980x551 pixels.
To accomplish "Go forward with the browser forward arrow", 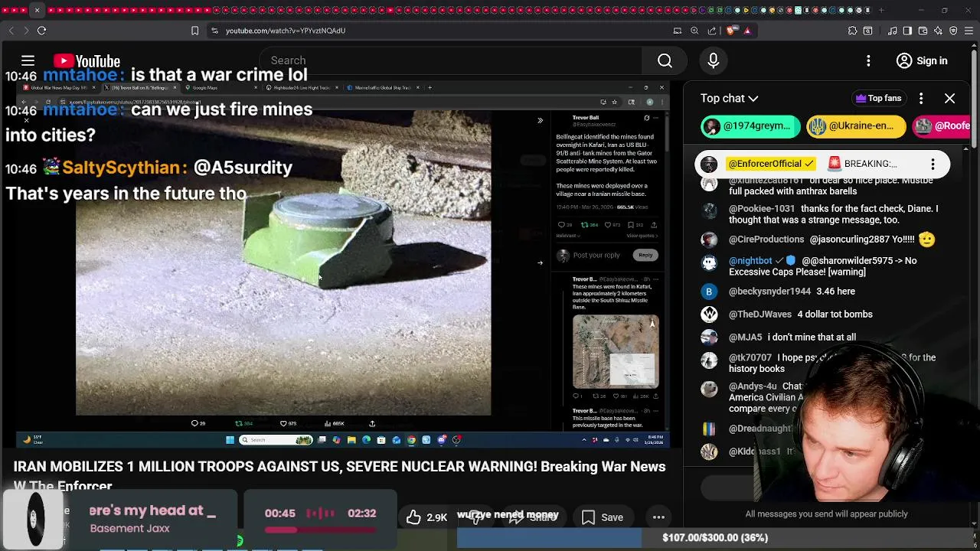I will (25, 31).
